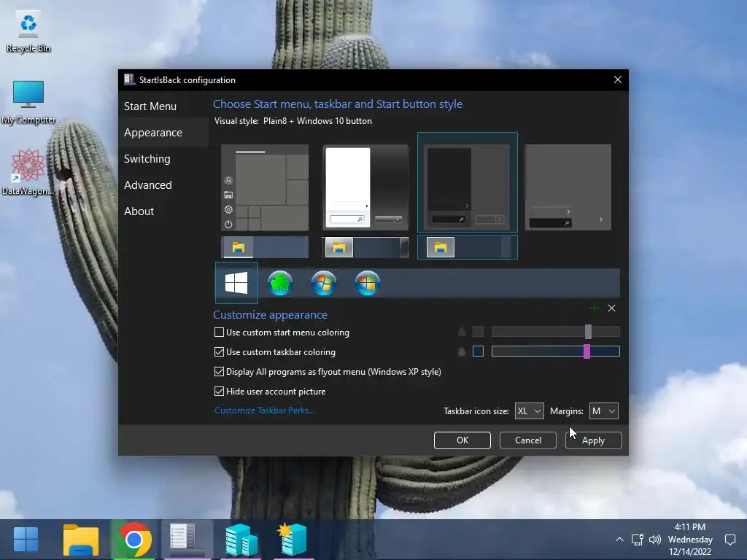This screenshot has height=560, width=747.
Task: Select the Windows 10 tiled start menu style
Action: pyautogui.click(x=265, y=187)
